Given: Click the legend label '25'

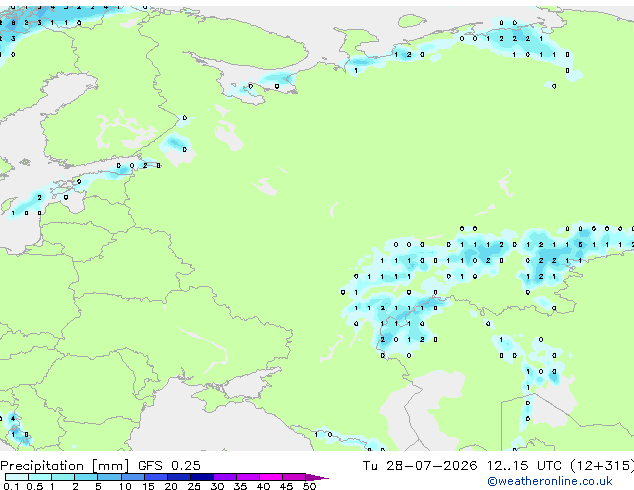Looking at the screenshot, I should tap(194, 486).
